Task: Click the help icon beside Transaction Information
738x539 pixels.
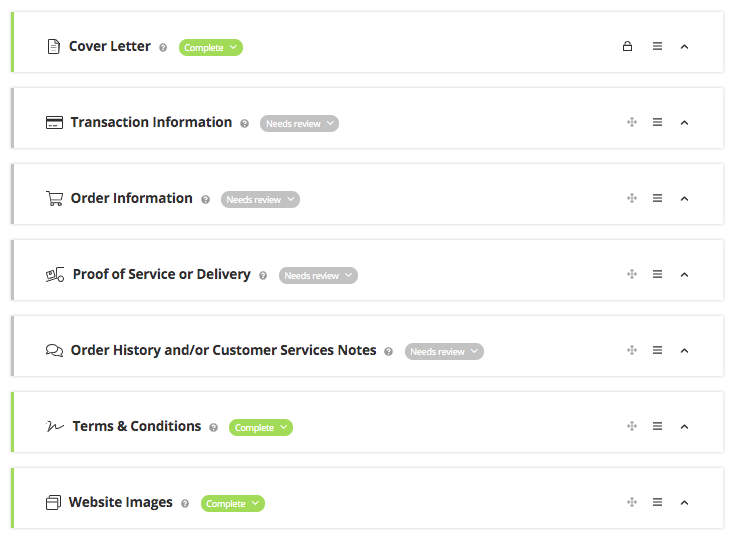Action: coord(244,124)
